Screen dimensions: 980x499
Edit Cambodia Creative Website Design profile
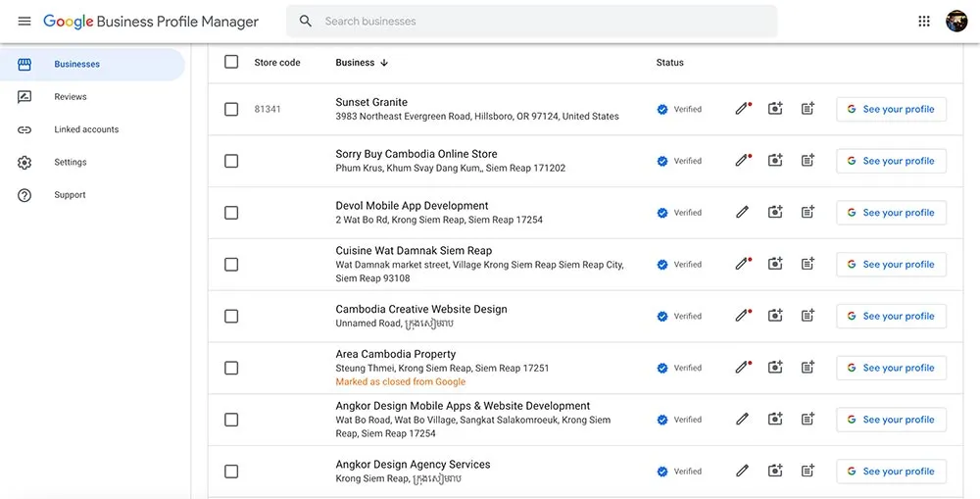pyautogui.click(x=743, y=317)
